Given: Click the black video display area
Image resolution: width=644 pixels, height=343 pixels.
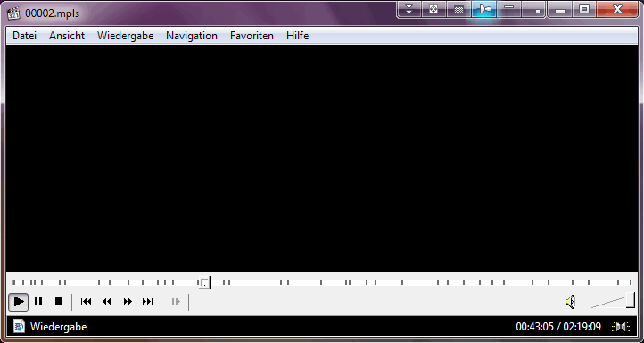Looking at the screenshot, I should 322,158.
